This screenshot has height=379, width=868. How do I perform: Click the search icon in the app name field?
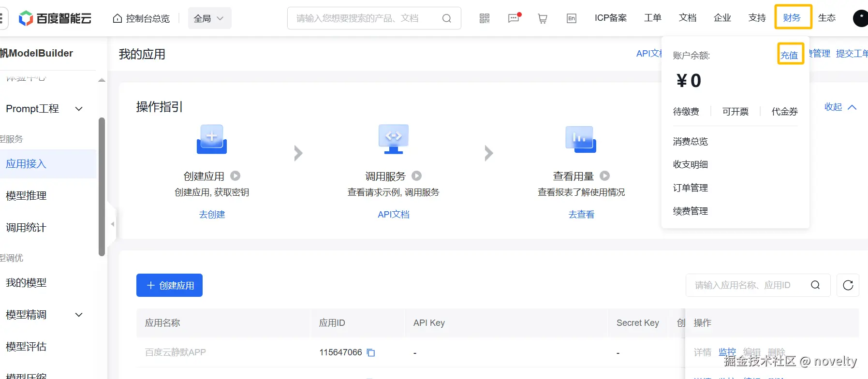point(815,285)
